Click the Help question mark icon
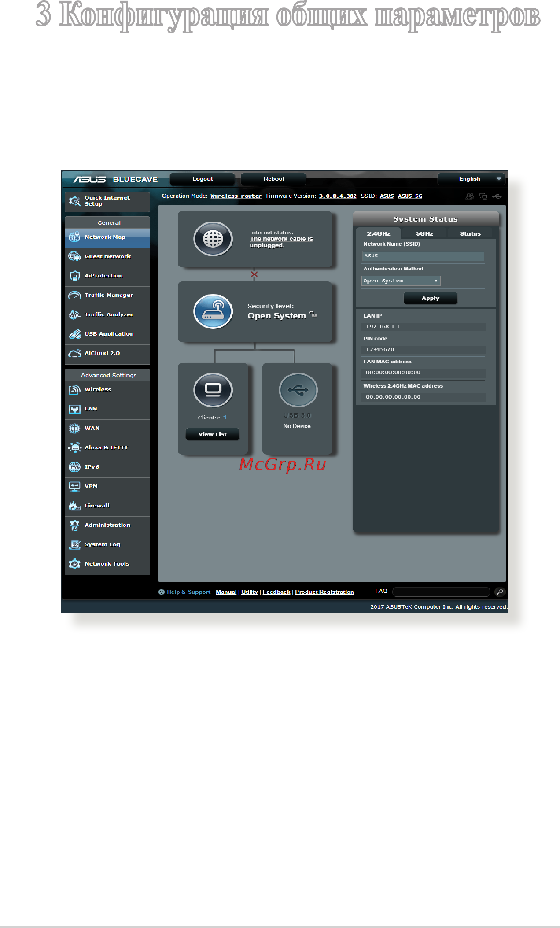 click(x=162, y=592)
